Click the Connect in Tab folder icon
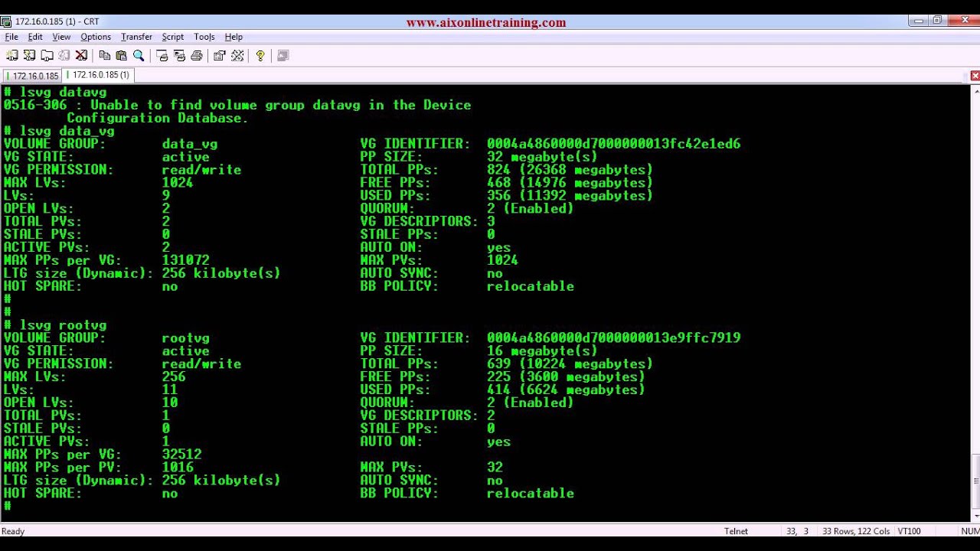This screenshot has height=551, width=980. 47,55
